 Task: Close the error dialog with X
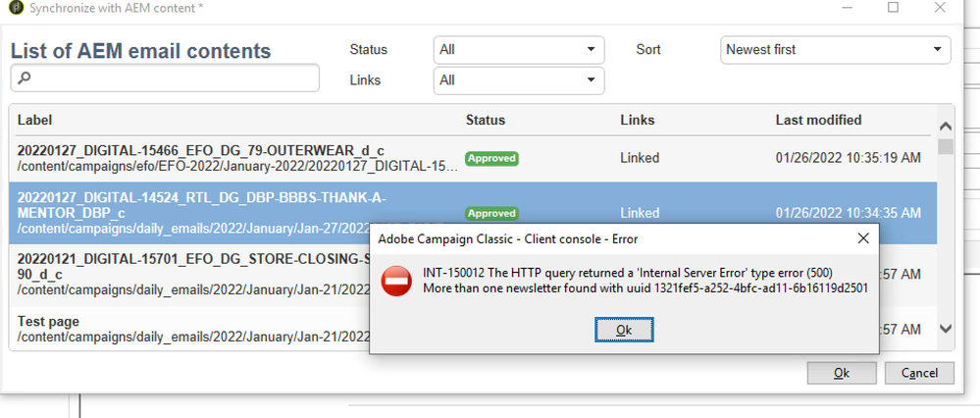point(863,238)
